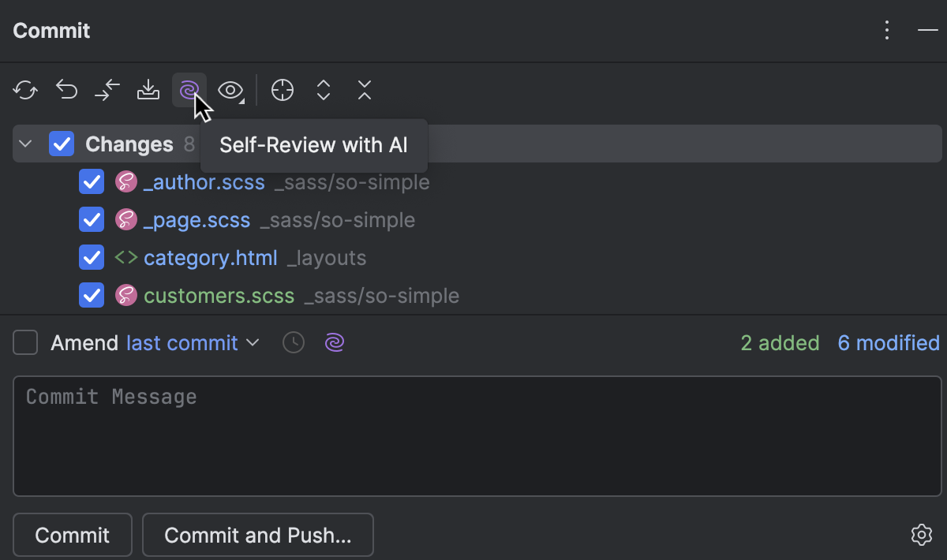This screenshot has width=947, height=560.
Task: Open commit message history clock icon
Action: [294, 343]
